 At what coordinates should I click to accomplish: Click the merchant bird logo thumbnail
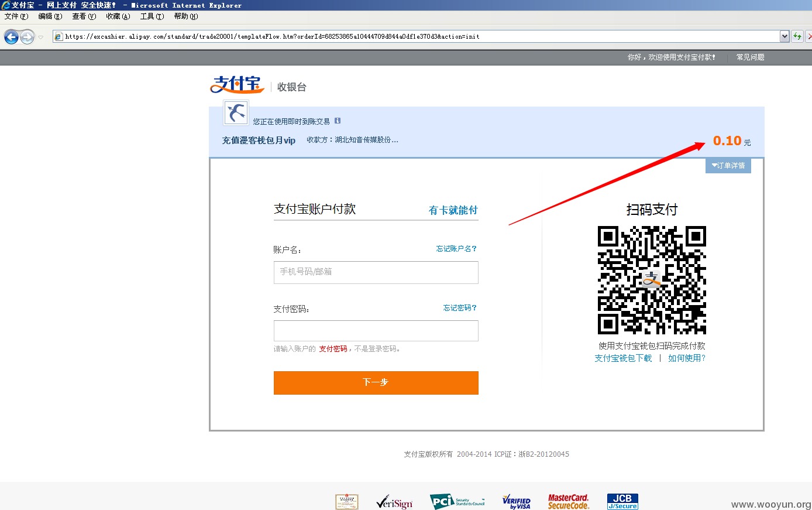coord(236,112)
